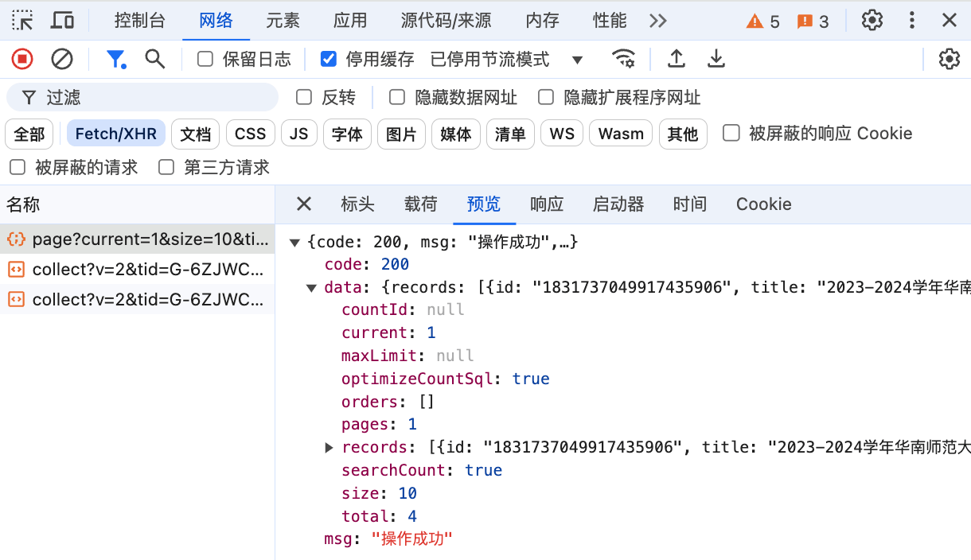Export HAR file with download icon
This screenshot has height=560, width=971.
coord(716,59)
